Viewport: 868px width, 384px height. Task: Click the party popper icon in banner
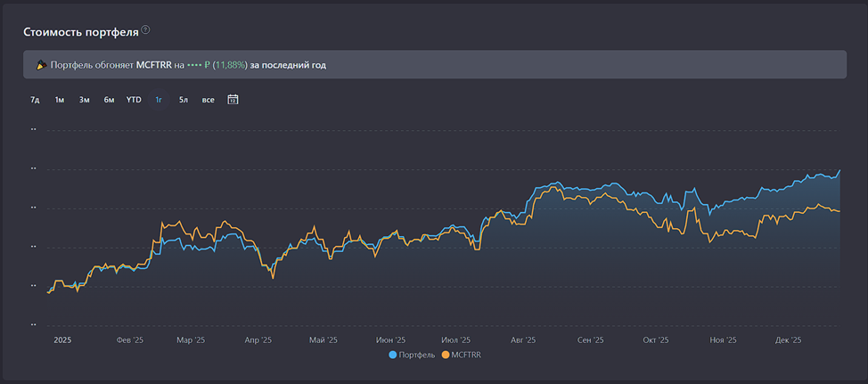tap(40, 65)
